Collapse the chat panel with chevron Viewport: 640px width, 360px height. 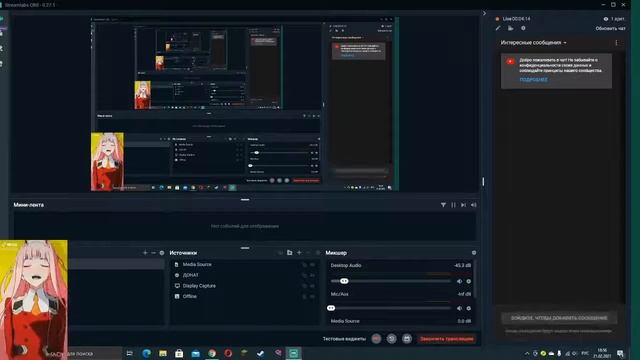(484, 13)
